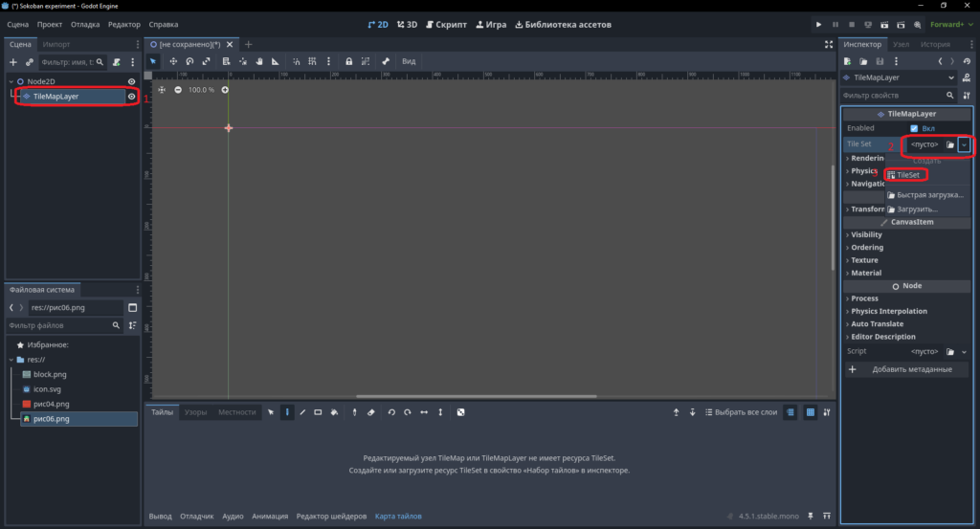Switch to the Скрипт workspace
This screenshot has width=980, height=529.
[446, 24]
